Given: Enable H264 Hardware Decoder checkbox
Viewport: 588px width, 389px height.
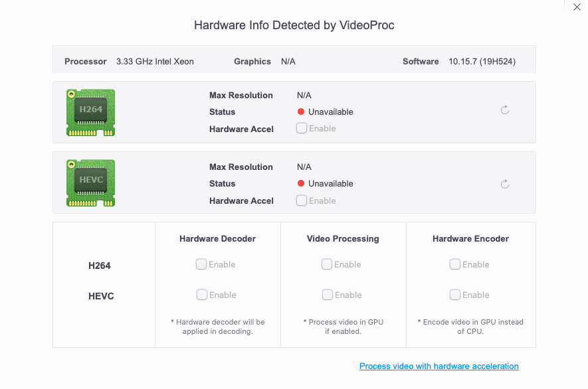Looking at the screenshot, I should [x=201, y=264].
